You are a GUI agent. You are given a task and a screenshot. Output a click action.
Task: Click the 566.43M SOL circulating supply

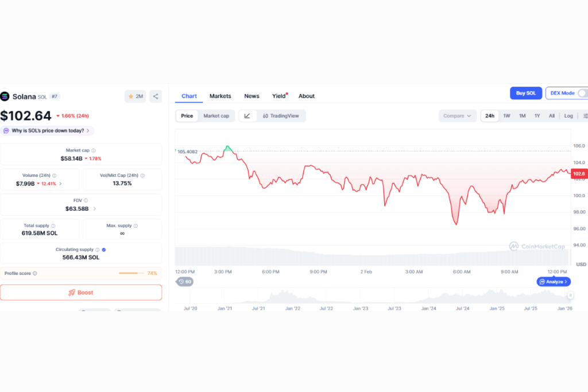coord(81,258)
